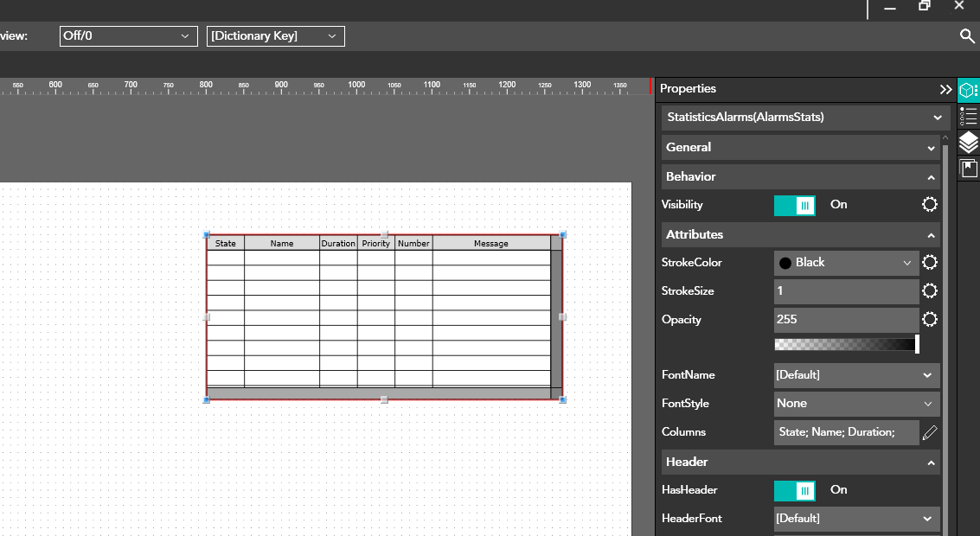Screen dimensions: 980x536
Task: Collapse Properties panel with double chevron
Action: pos(945,89)
